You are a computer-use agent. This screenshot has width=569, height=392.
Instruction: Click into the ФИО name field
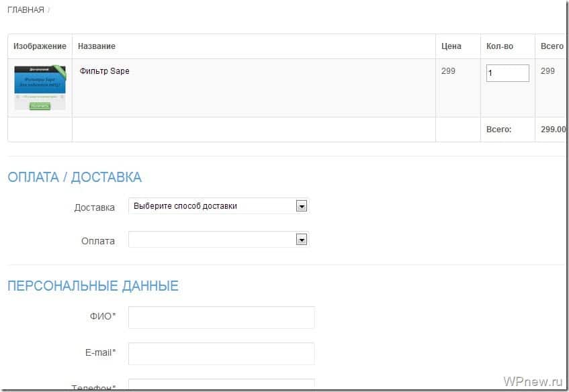[x=222, y=317]
